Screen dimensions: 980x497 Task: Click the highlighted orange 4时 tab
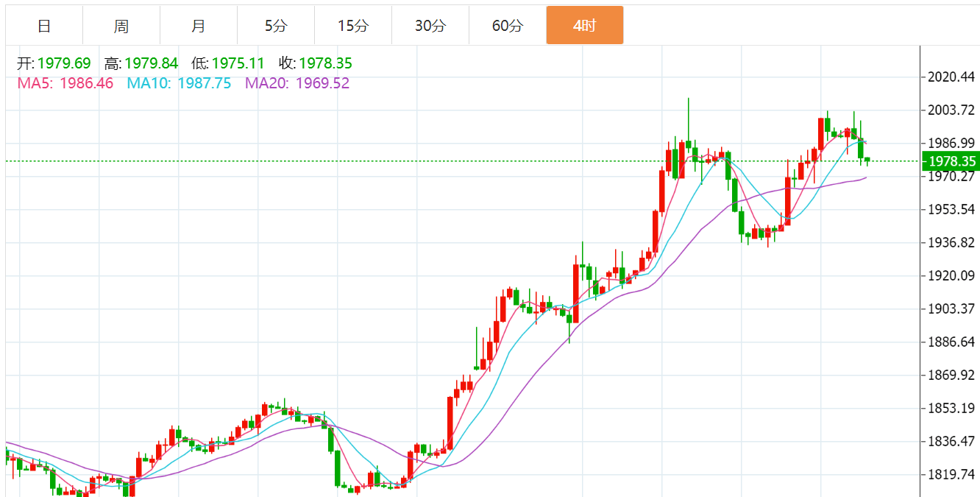click(584, 26)
